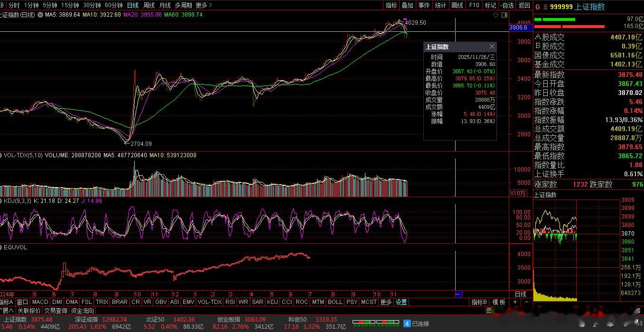Open the 窗口 tab
Viewport: 644px width, 332px height.
pos(22,302)
